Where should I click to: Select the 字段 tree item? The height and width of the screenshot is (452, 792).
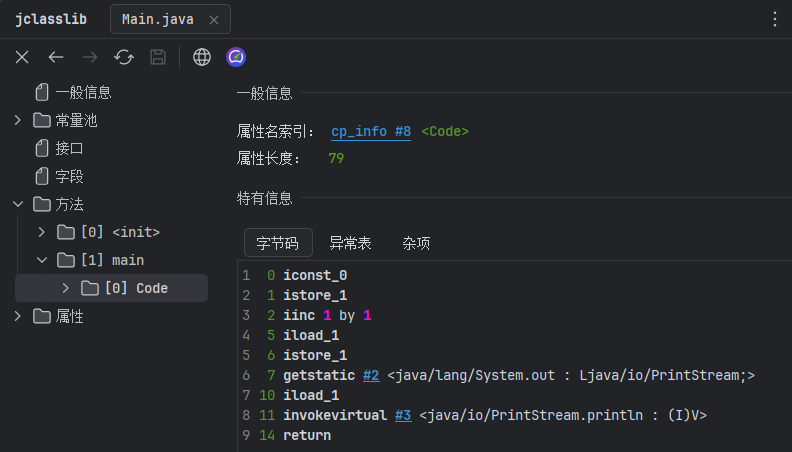point(60,176)
